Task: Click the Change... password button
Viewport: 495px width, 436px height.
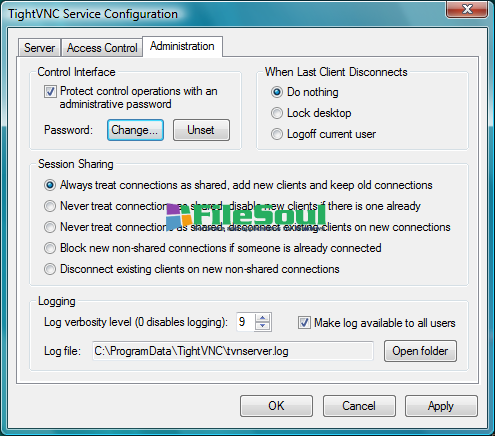Action: [x=135, y=130]
